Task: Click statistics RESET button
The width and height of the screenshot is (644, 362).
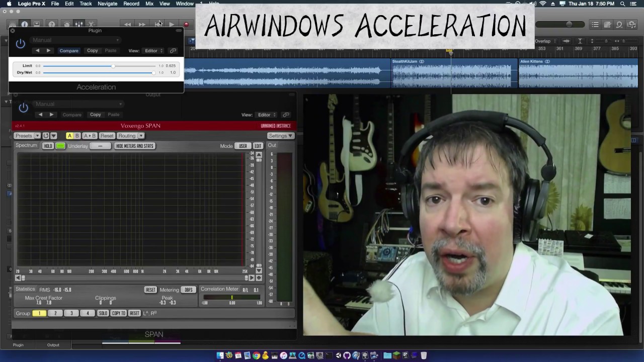Action: pyautogui.click(x=150, y=290)
